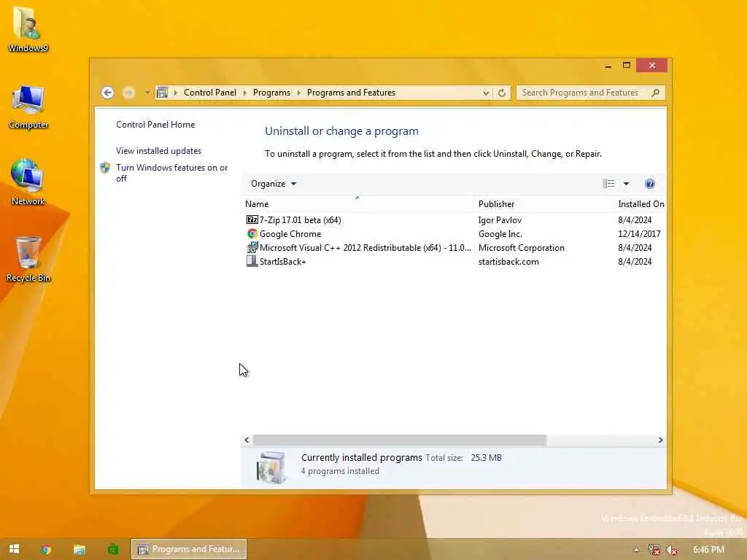Open the Windows9 desktop folder icon
Screen dimensions: 747x560
[28, 29]
